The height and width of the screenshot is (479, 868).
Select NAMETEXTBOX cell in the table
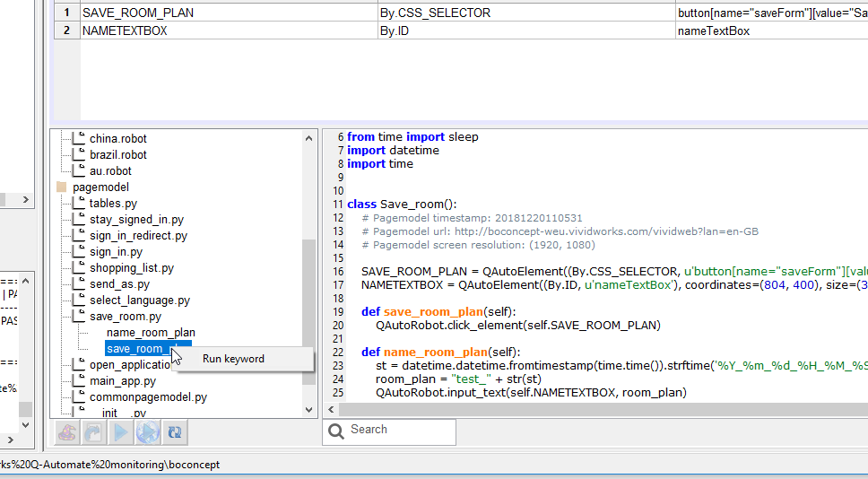[229, 30]
